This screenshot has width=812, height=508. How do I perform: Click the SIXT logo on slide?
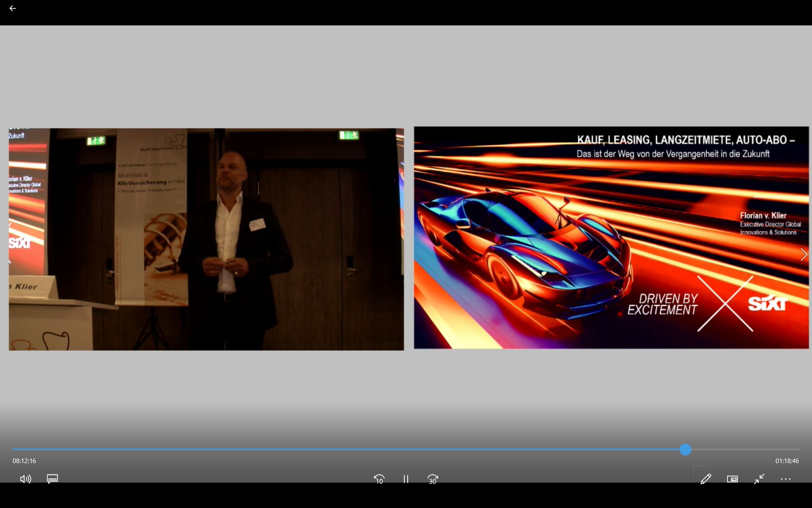pos(767,303)
